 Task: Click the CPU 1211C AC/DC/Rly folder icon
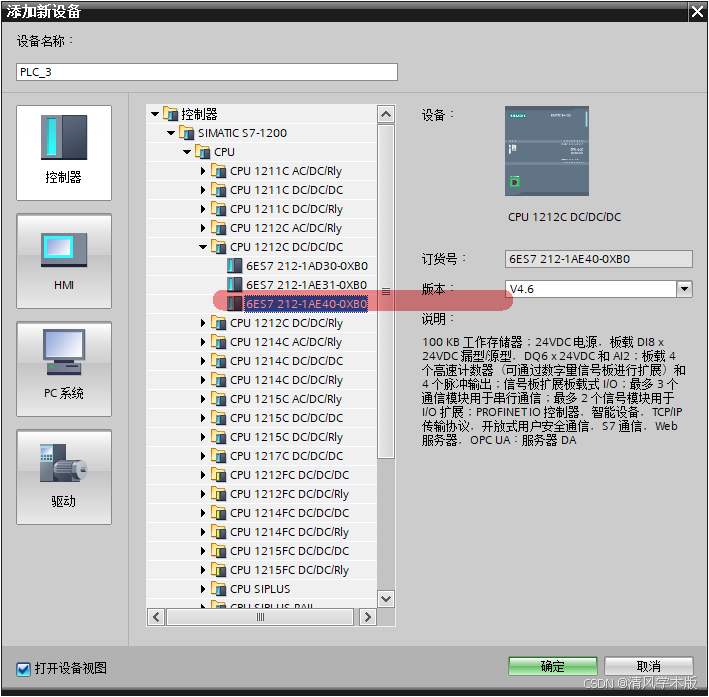coord(219,171)
